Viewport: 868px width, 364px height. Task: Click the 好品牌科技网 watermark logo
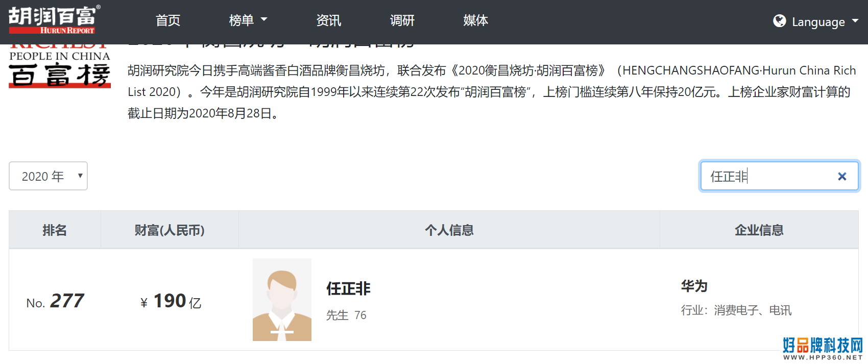[x=823, y=348]
